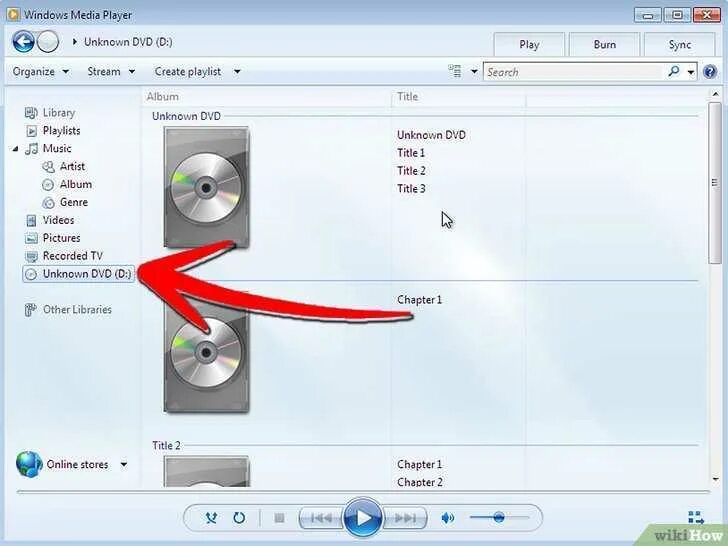
Task: Click the Back navigation arrow button
Action: [23, 42]
